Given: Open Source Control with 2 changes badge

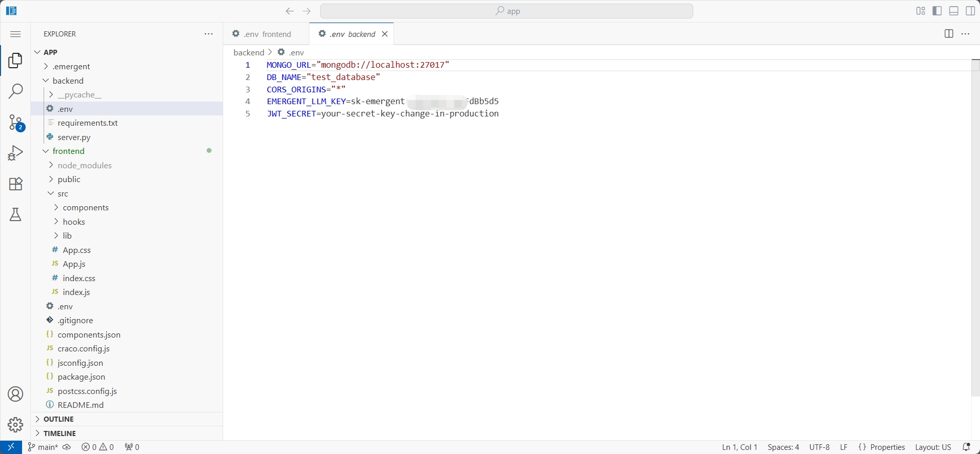Looking at the screenshot, I should pos(15,123).
